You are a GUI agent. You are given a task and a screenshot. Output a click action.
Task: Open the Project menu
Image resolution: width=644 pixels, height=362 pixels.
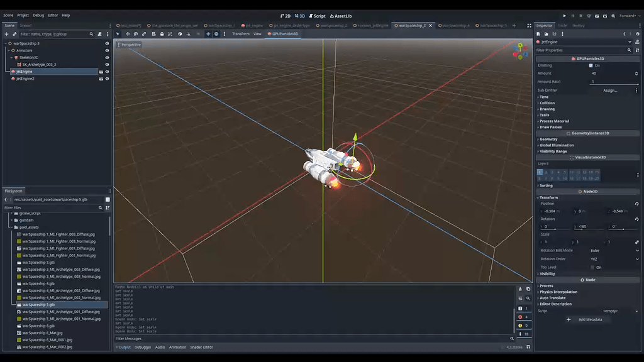(x=23, y=15)
